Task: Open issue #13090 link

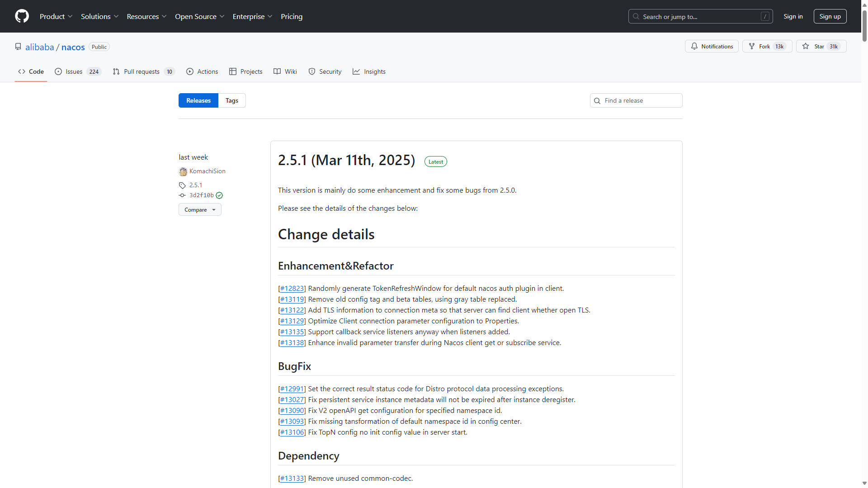Action: point(292,411)
